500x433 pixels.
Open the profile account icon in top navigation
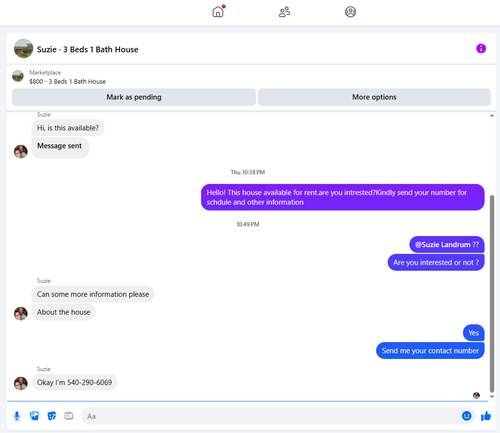(350, 12)
